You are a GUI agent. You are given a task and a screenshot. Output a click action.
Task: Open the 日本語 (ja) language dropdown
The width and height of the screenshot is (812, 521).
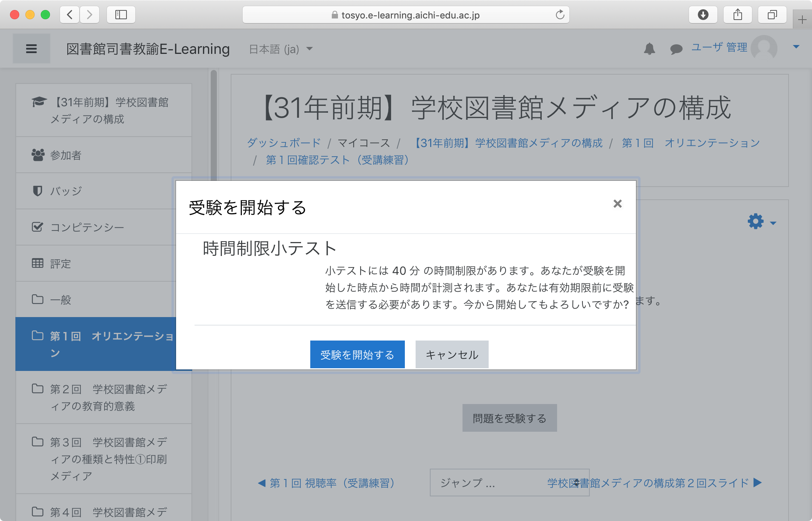[281, 49]
